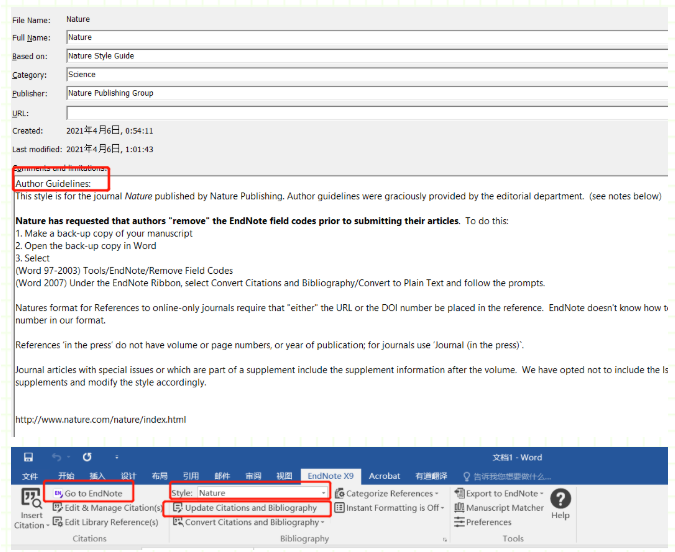Select the EndNote X9 tab
Viewport: 675px width, 552px height.
pos(330,476)
